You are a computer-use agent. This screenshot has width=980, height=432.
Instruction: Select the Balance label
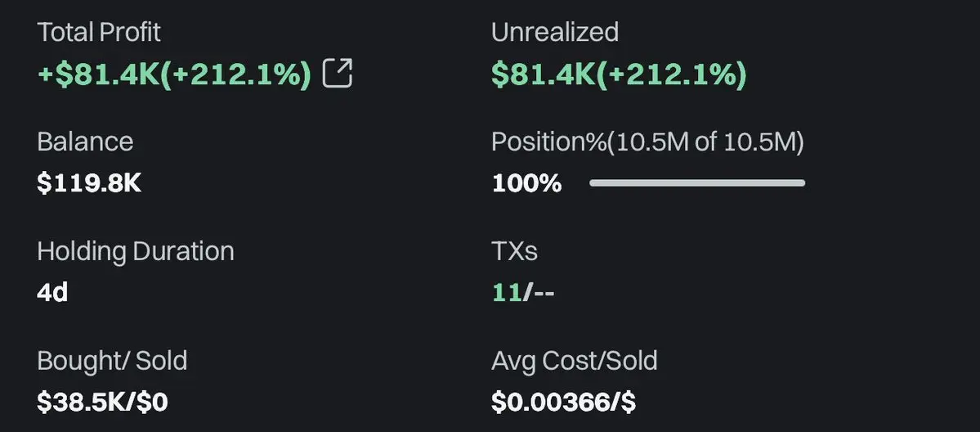[x=85, y=142]
